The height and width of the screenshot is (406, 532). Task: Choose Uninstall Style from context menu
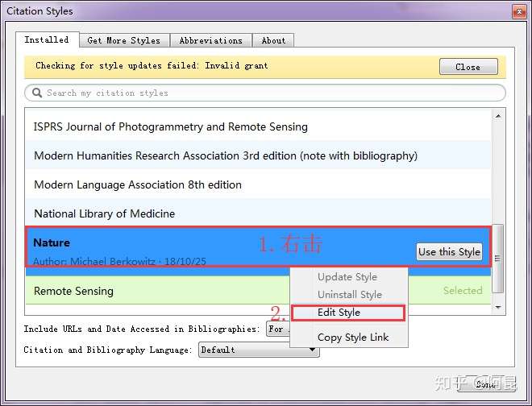point(350,294)
